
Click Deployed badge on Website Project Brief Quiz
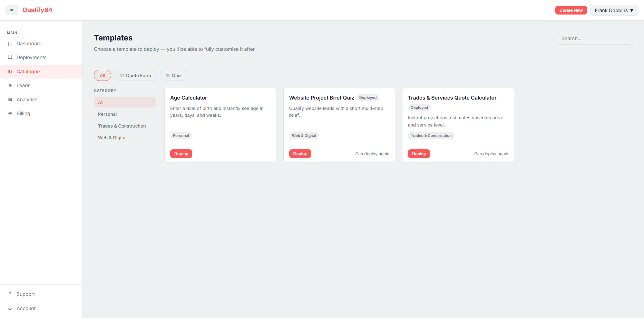(x=368, y=98)
